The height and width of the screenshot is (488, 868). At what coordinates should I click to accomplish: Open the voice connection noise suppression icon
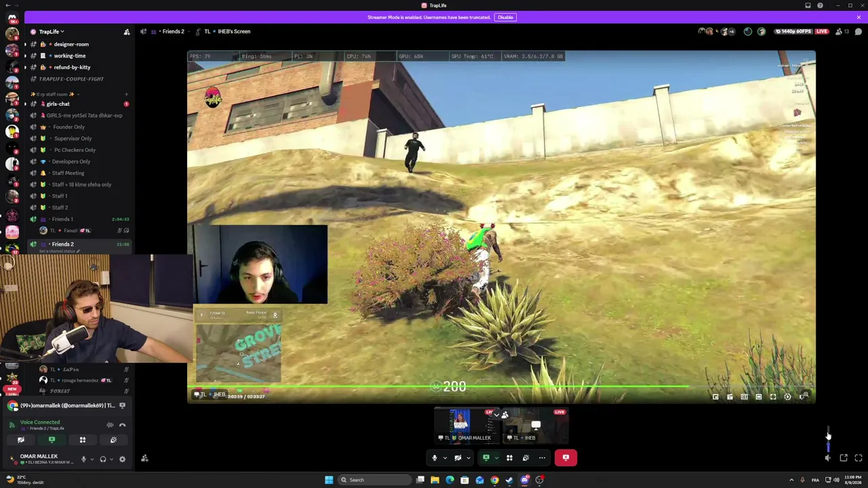tap(110, 425)
